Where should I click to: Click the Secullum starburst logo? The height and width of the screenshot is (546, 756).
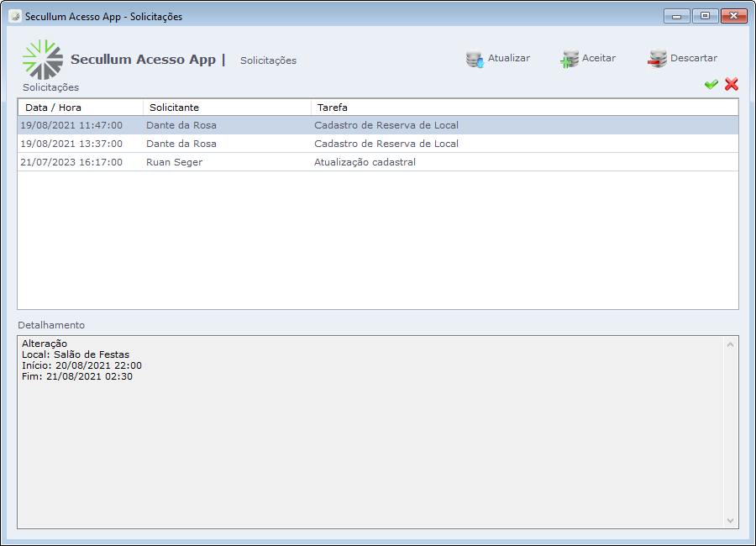tap(42, 60)
